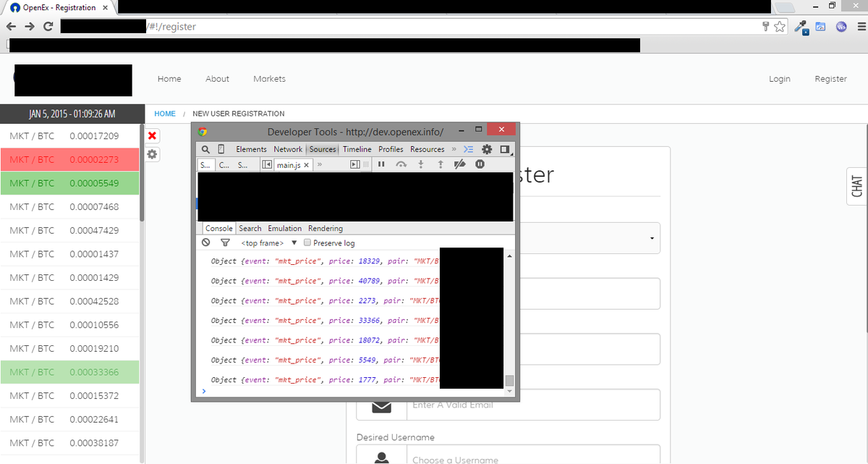Switch to the Profiles panel
Screen dimensions: 868x464
pyautogui.click(x=391, y=149)
